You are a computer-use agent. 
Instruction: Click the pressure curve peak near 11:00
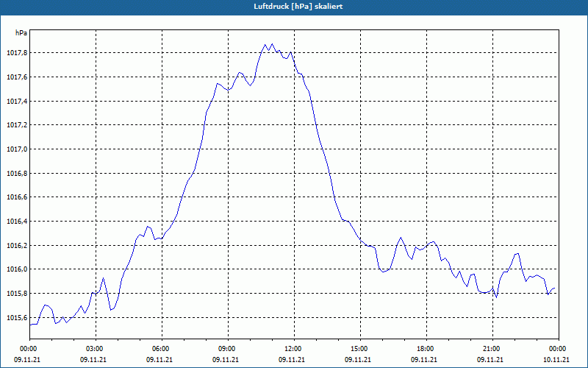tap(272, 44)
